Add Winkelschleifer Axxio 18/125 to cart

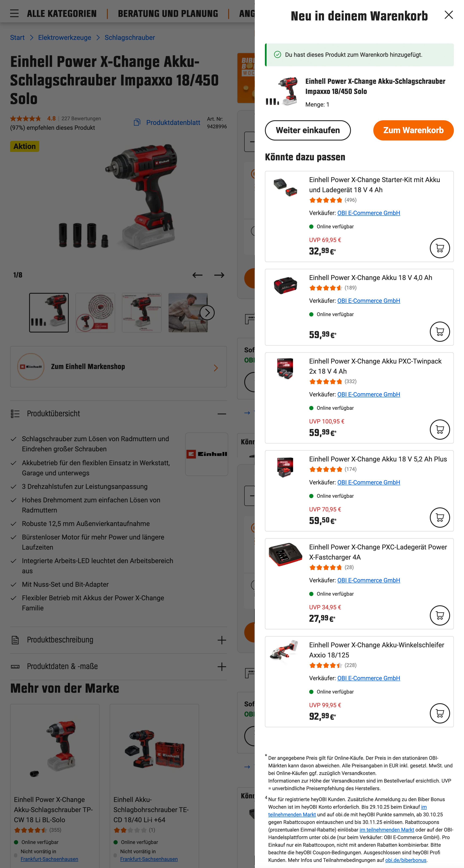click(x=440, y=713)
